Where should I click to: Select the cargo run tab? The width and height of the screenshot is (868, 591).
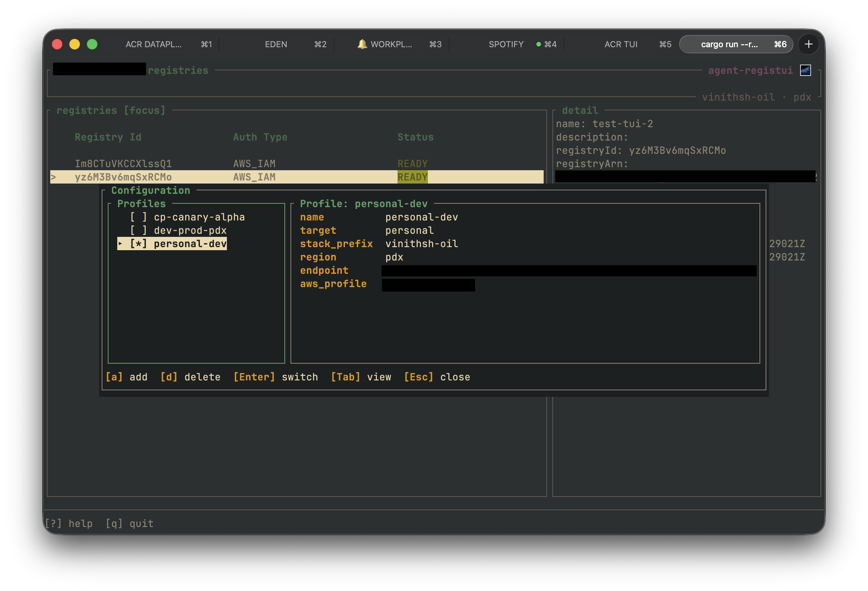[x=736, y=44]
